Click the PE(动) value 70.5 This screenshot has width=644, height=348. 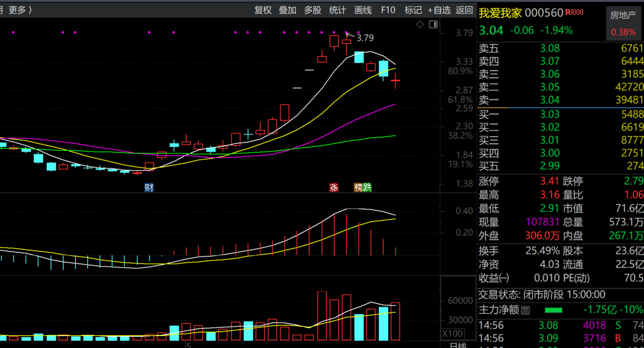634,278
